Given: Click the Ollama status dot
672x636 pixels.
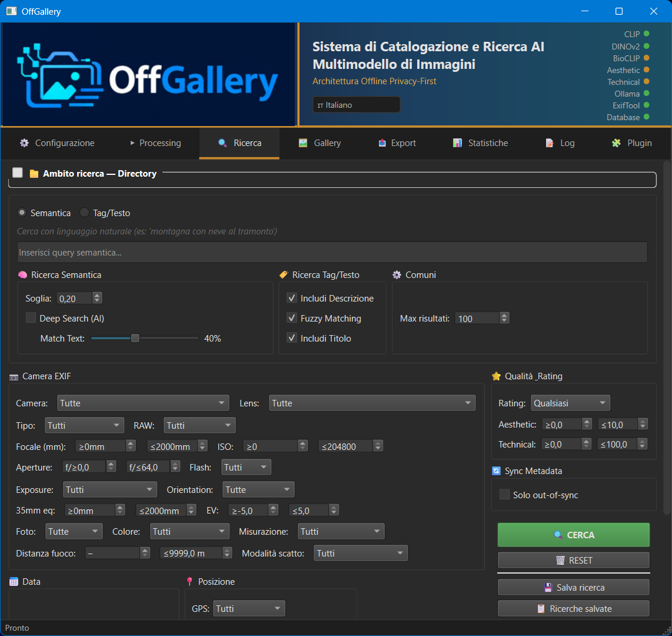Looking at the screenshot, I should point(646,93).
